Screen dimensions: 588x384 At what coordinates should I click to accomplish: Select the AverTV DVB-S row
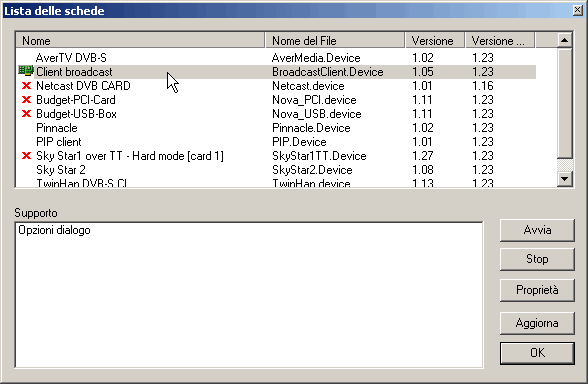276,58
